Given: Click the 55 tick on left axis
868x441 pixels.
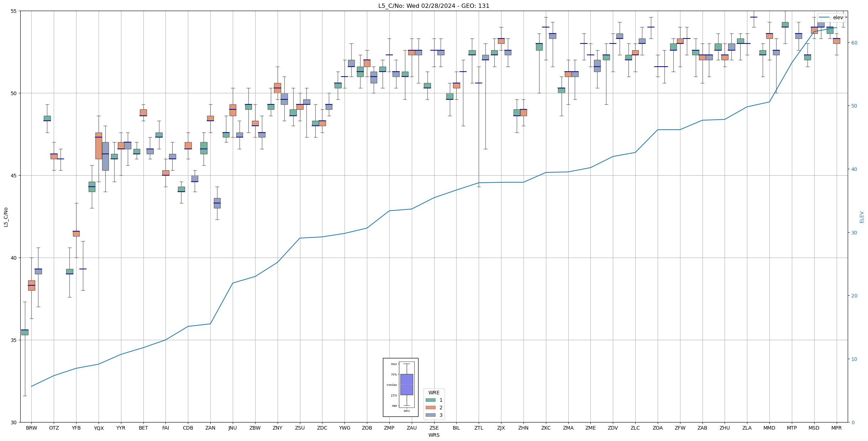Looking at the screenshot, I should click(14, 11).
